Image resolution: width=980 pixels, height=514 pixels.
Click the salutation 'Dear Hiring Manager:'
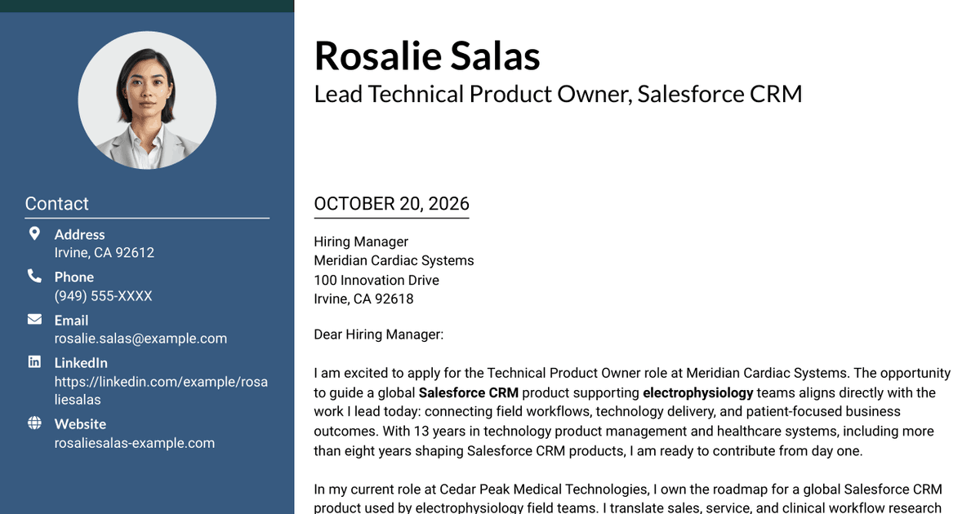point(379,335)
